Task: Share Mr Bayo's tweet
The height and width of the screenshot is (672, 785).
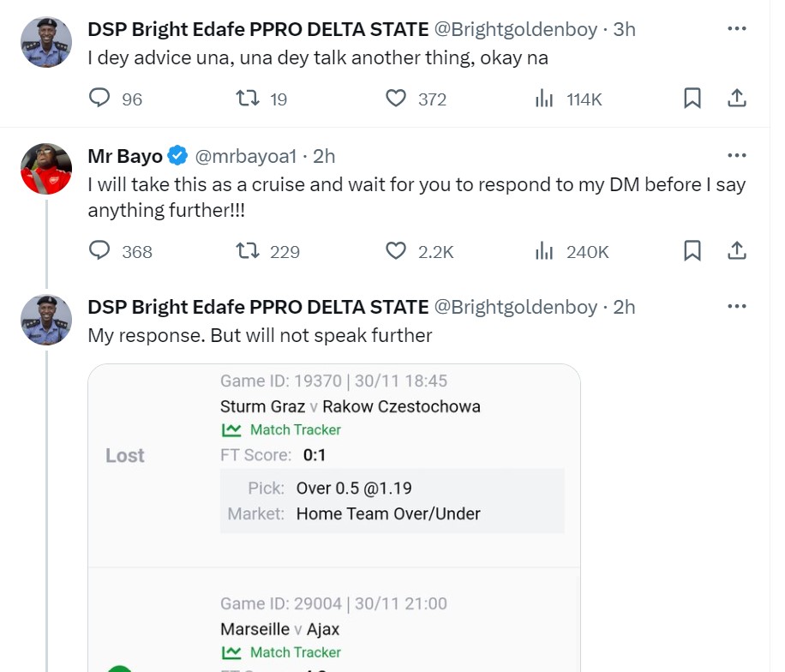Action: tap(736, 250)
